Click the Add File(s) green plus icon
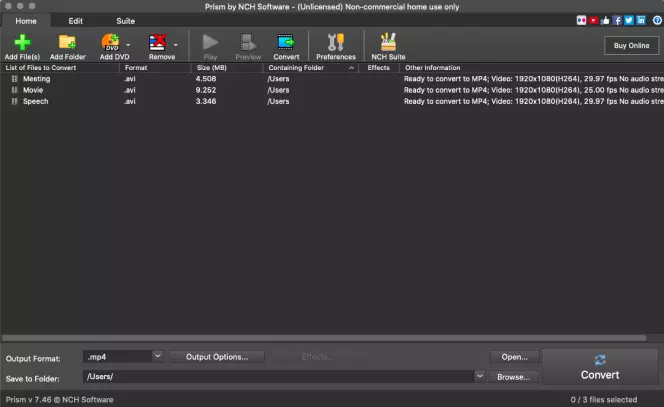 pyautogui.click(x=22, y=42)
